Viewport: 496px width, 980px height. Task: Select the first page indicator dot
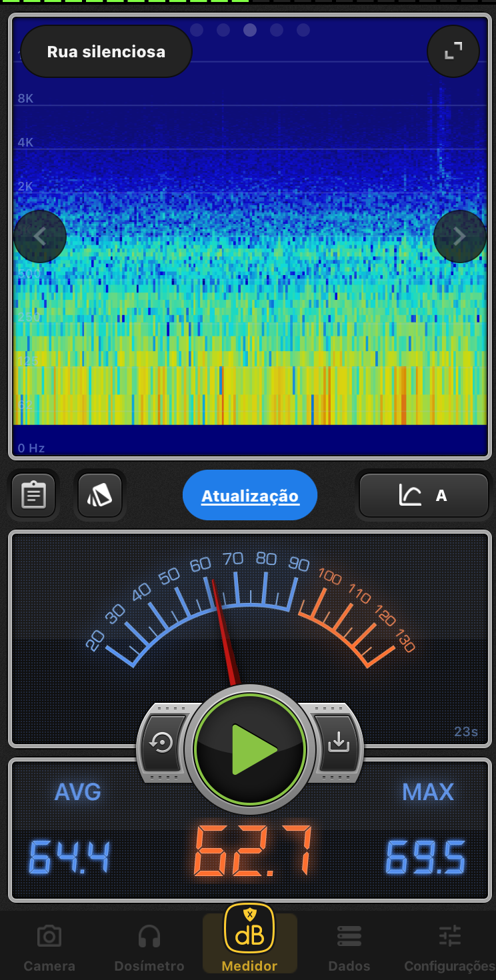197,30
